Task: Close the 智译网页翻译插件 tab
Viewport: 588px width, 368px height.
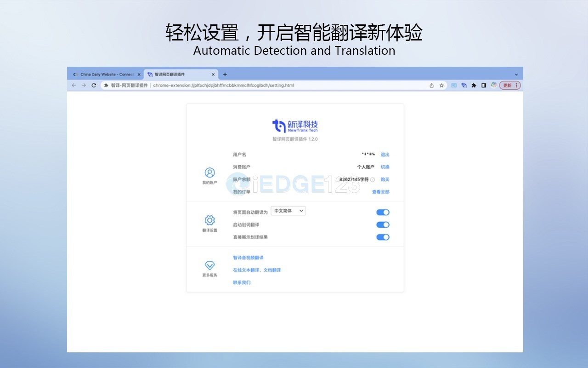Action: [213, 74]
